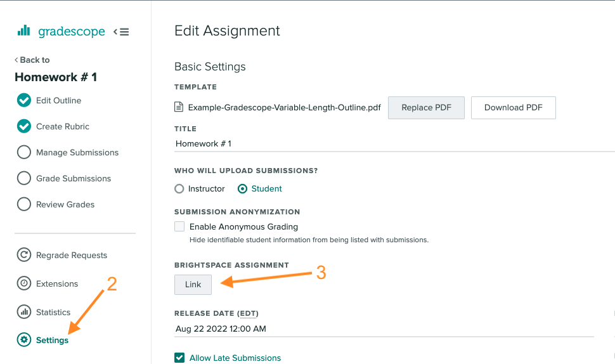Click the Download PDF button
This screenshot has width=615, height=364.
point(513,108)
